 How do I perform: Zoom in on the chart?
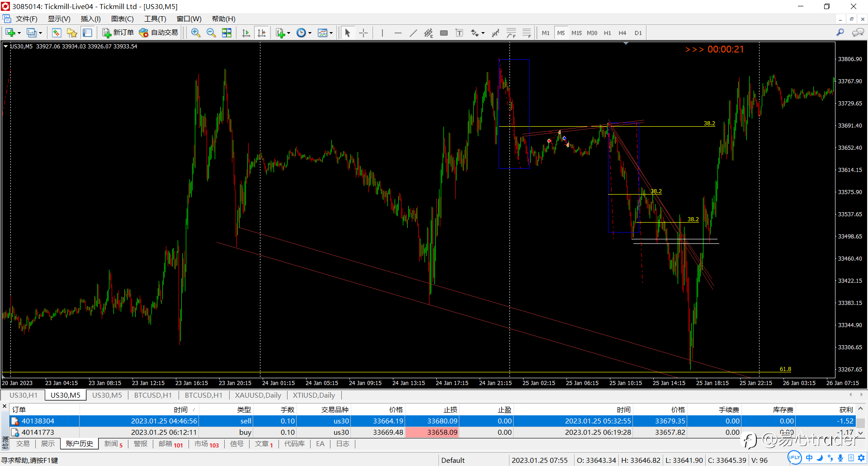196,33
